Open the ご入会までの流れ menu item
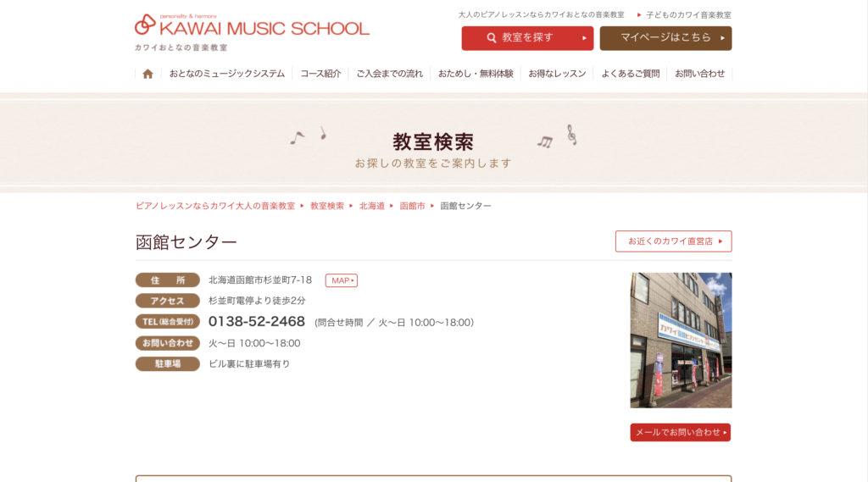 [x=389, y=74]
